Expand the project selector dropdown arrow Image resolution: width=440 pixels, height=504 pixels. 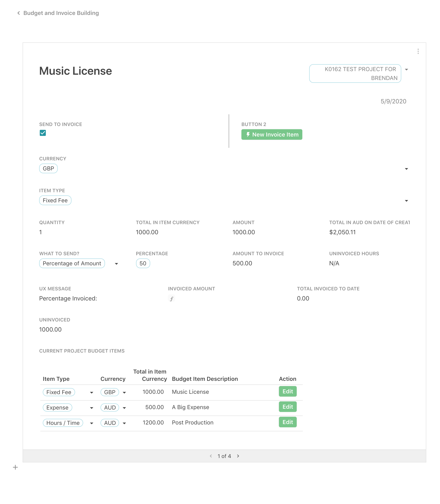tap(406, 69)
